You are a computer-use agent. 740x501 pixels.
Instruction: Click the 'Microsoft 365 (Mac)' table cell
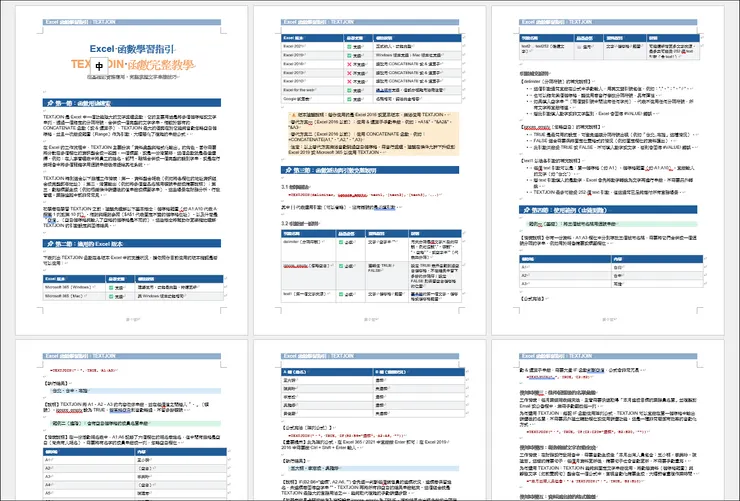(74, 296)
